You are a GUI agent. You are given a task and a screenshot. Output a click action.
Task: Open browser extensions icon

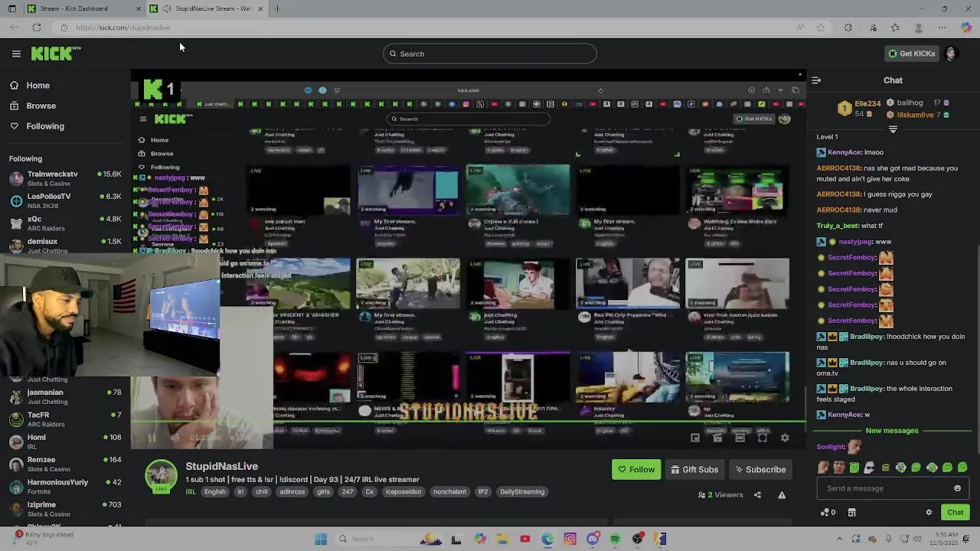pos(848,28)
